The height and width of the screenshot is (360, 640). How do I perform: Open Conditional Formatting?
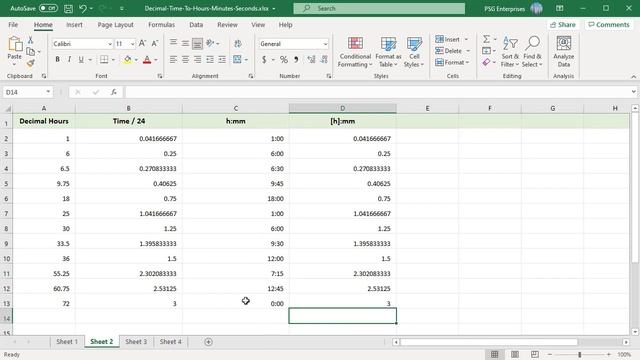[355, 52]
